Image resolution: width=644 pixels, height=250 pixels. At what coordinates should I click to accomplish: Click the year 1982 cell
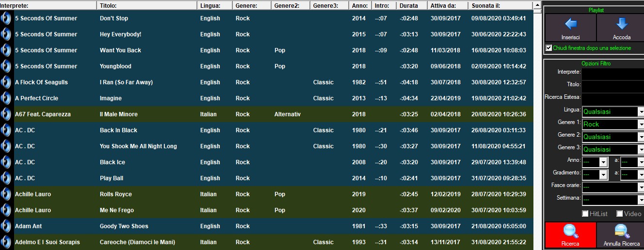click(359, 82)
